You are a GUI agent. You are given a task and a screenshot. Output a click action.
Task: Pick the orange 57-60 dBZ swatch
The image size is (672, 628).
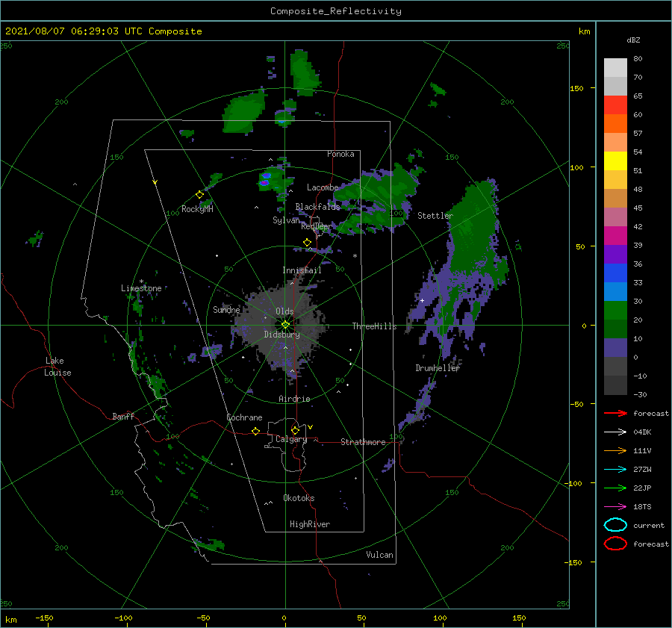pyautogui.click(x=615, y=123)
